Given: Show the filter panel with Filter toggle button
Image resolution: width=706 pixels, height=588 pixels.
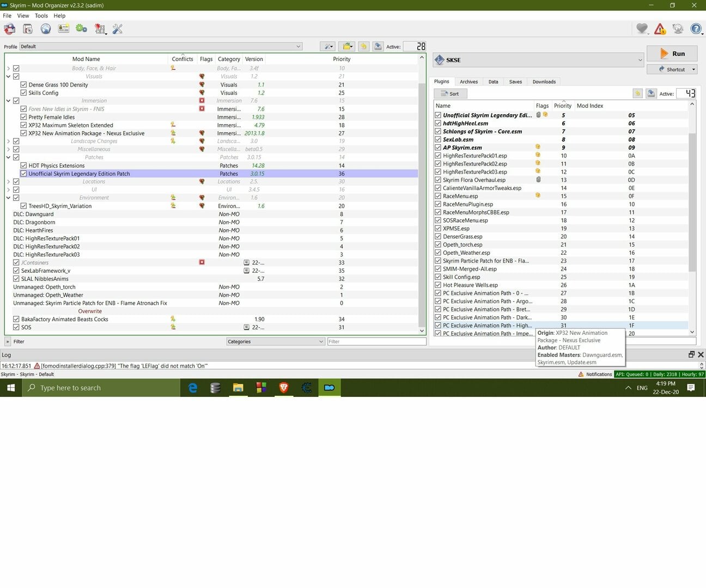Looking at the screenshot, I should pyautogui.click(x=8, y=341).
